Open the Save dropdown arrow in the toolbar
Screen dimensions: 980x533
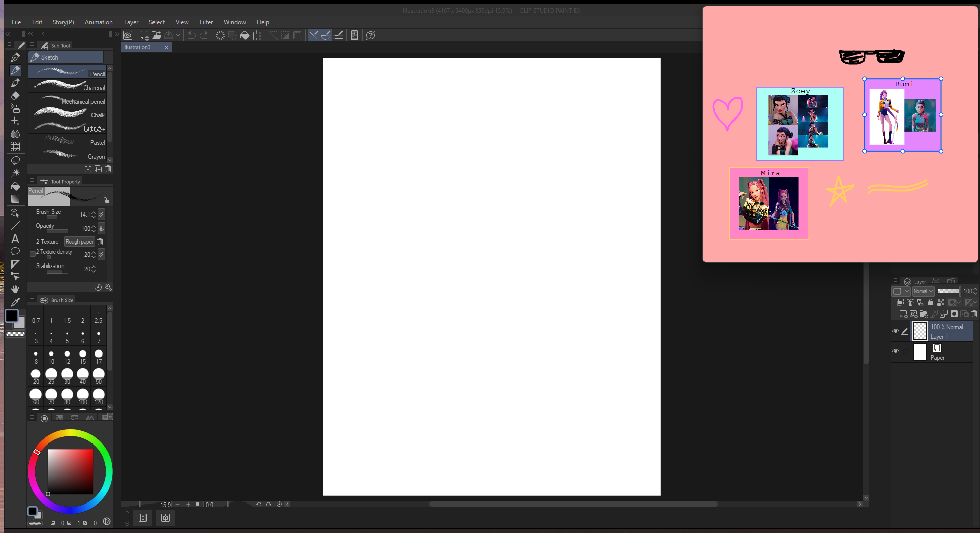178,35
